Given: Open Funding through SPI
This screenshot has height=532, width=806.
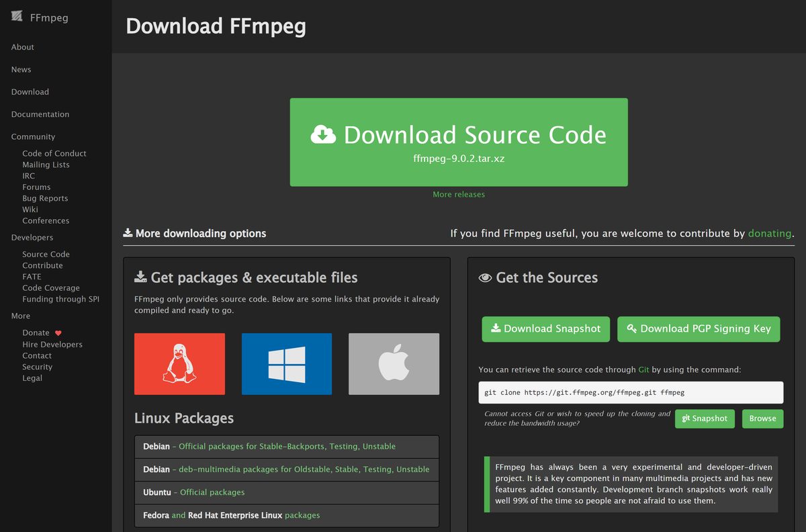Looking at the screenshot, I should (60, 299).
